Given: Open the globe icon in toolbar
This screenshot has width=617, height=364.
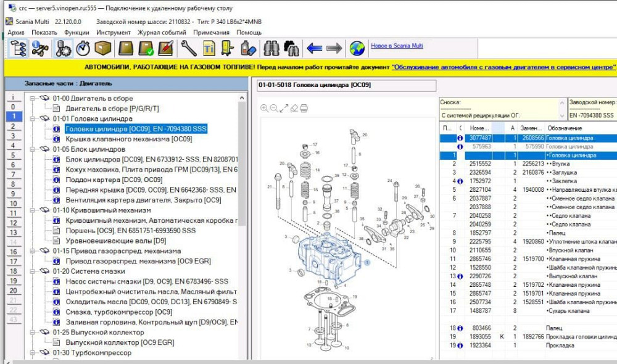Looking at the screenshot, I should pos(357,48).
